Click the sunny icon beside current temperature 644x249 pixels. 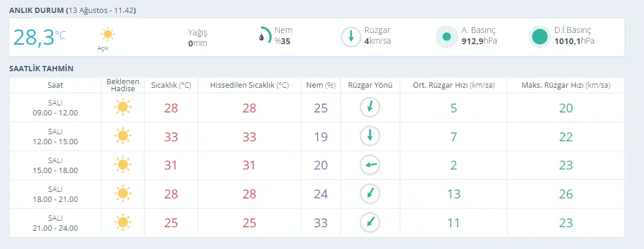coord(107,34)
